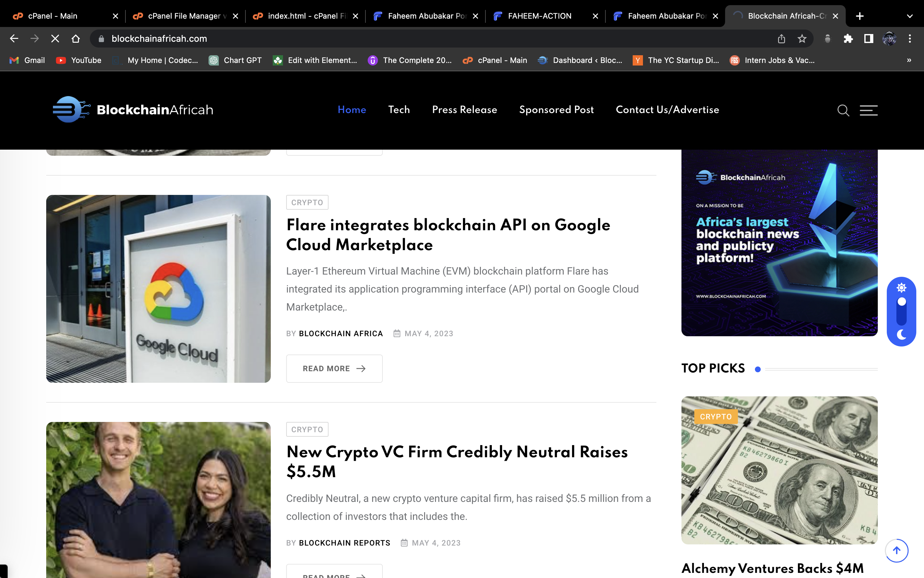The width and height of the screenshot is (924, 578).
Task: Open Alchemy Ventures Backs $4M headline
Action: pos(773,568)
